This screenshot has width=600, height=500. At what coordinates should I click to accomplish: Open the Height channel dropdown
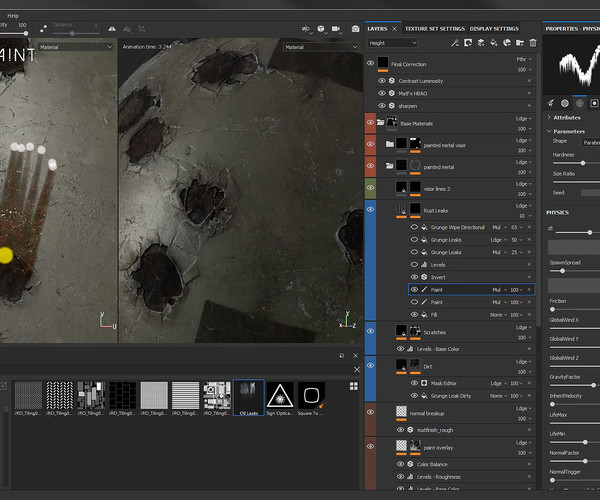pyautogui.click(x=392, y=43)
